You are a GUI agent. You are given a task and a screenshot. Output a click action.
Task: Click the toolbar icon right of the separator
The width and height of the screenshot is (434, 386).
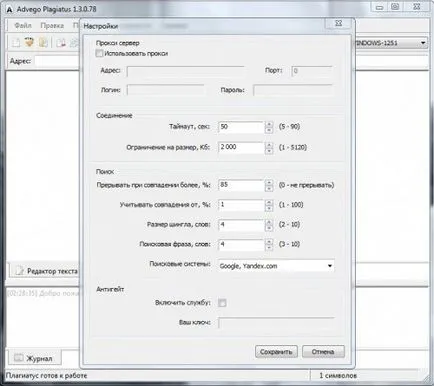tap(61, 43)
